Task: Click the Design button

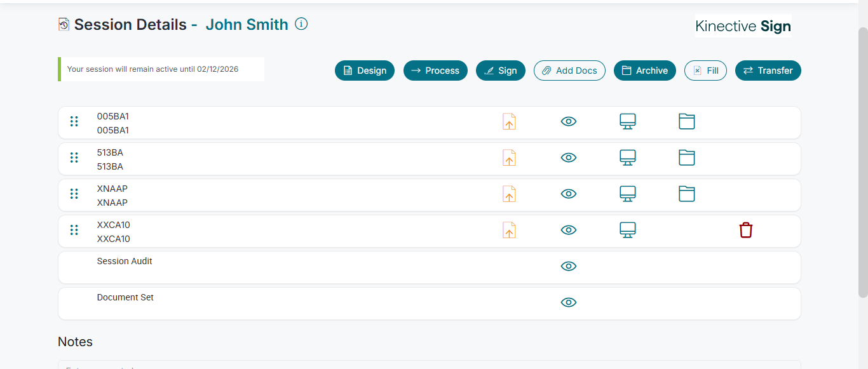Action: tap(365, 70)
